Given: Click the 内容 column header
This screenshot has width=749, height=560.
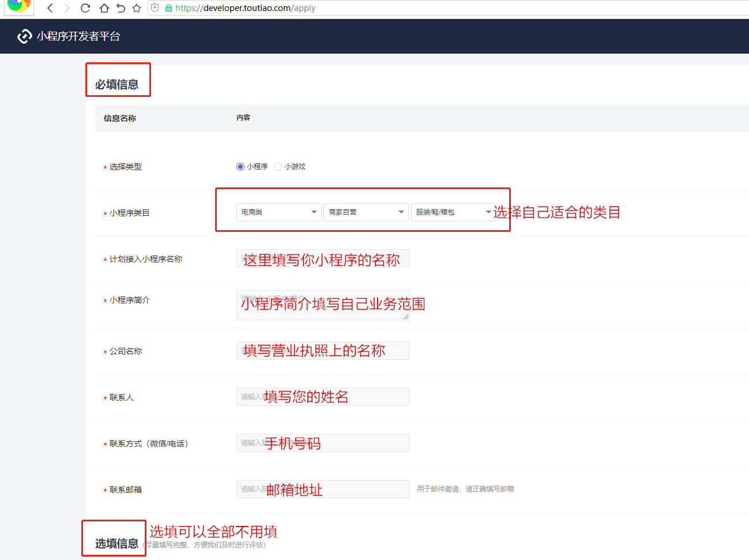Looking at the screenshot, I should point(243,118).
